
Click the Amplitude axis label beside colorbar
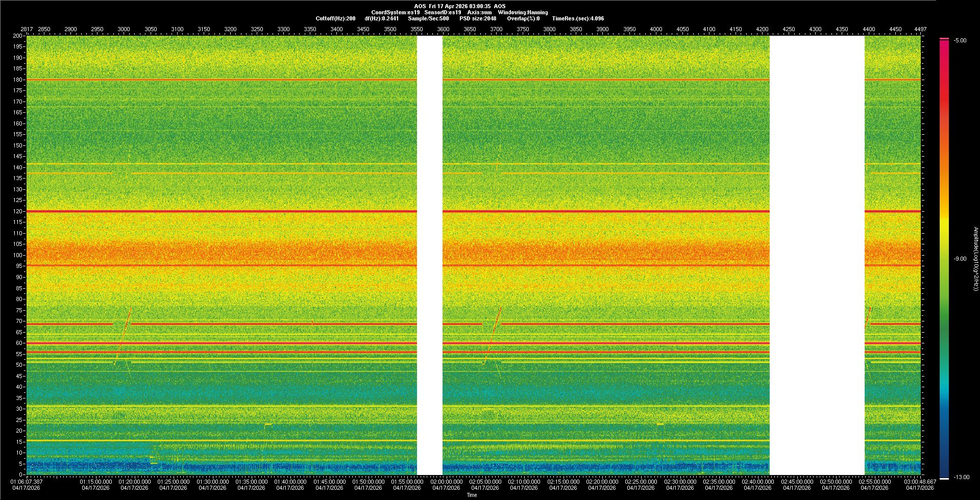[975, 259]
